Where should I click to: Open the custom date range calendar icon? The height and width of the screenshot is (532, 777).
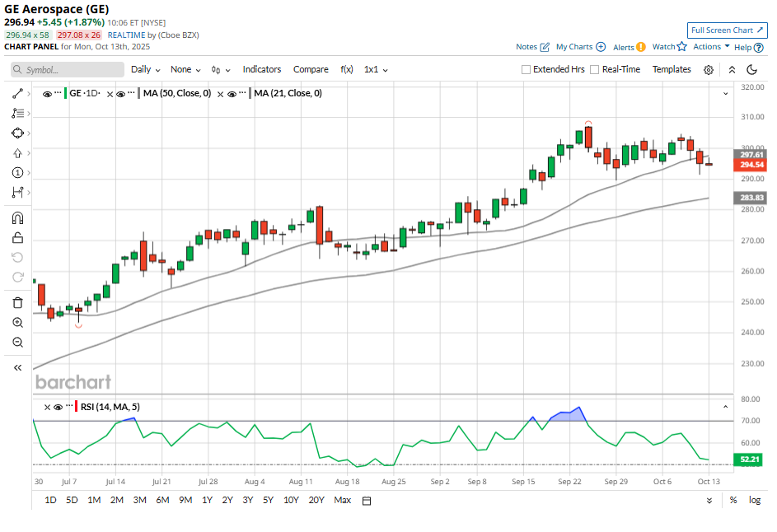[x=367, y=501]
